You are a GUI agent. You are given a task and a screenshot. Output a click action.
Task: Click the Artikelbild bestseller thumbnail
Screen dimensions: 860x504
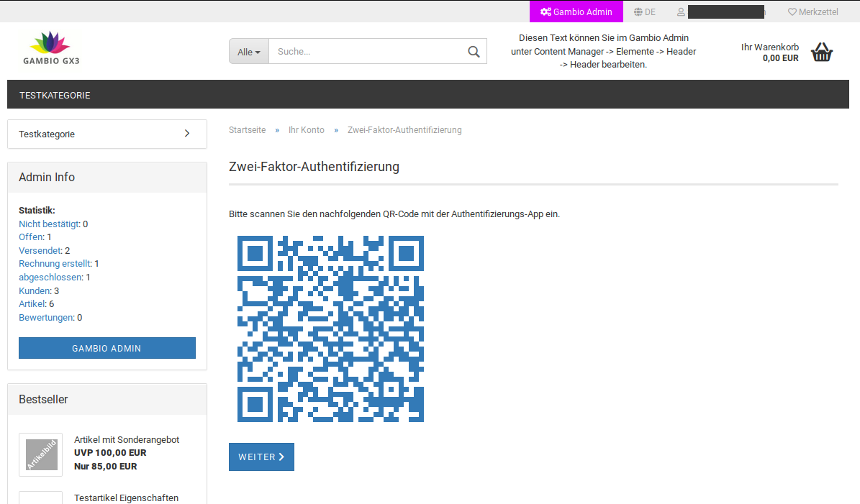click(41, 454)
